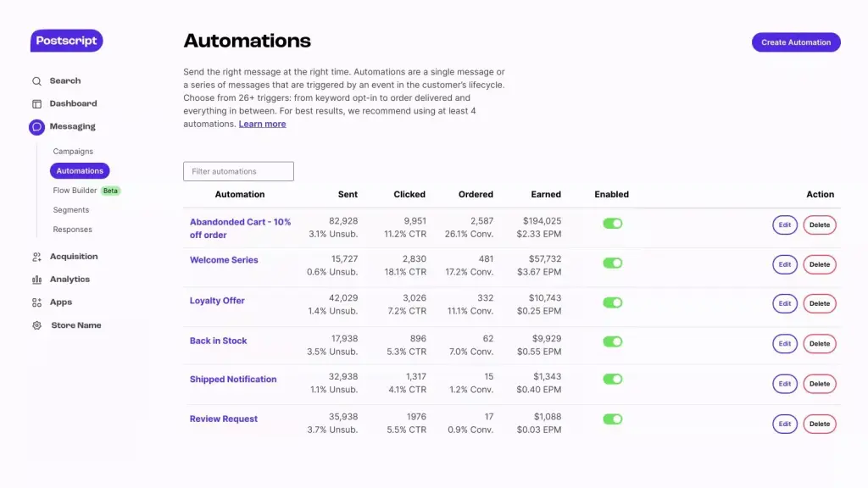Switch off the Back in Stock toggle
868x488 pixels.
[x=612, y=341]
